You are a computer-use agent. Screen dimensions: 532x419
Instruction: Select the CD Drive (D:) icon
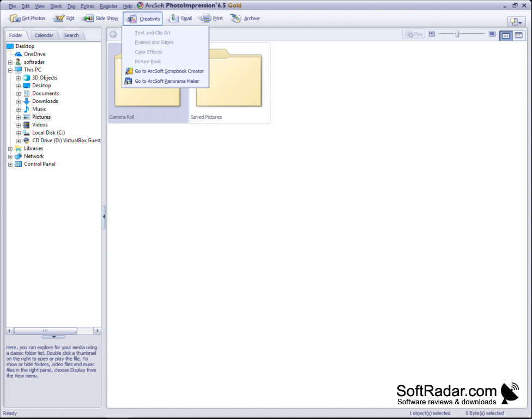pyautogui.click(x=27, y=141)
